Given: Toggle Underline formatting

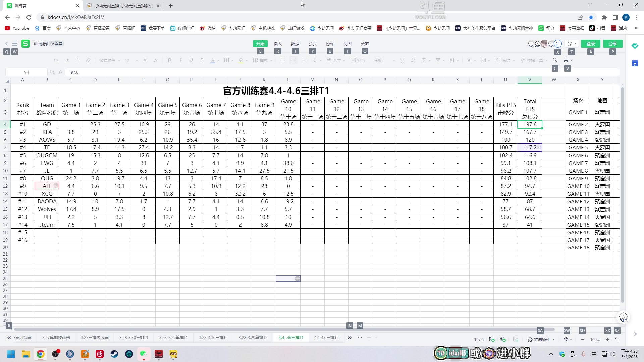Looking at the screenshot, I should tap(191, 61).
